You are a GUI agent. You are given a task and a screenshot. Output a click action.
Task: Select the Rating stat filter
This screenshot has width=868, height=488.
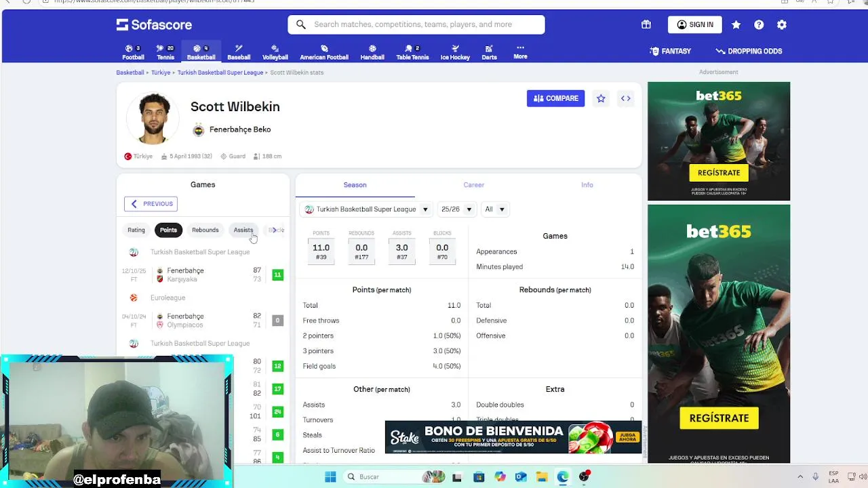tap(136, 230)
